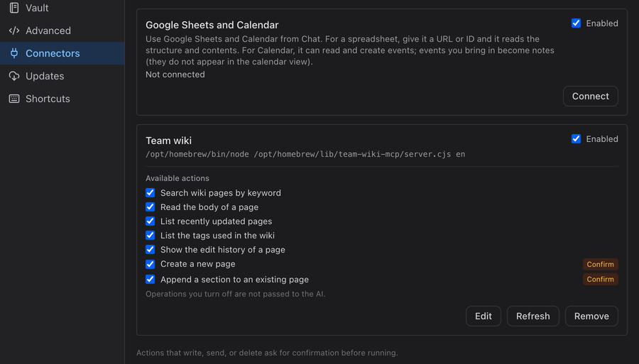This screenshot has width=639, height=364.
Task: Uncheck Create a new page action
Action: pos(151,264)
